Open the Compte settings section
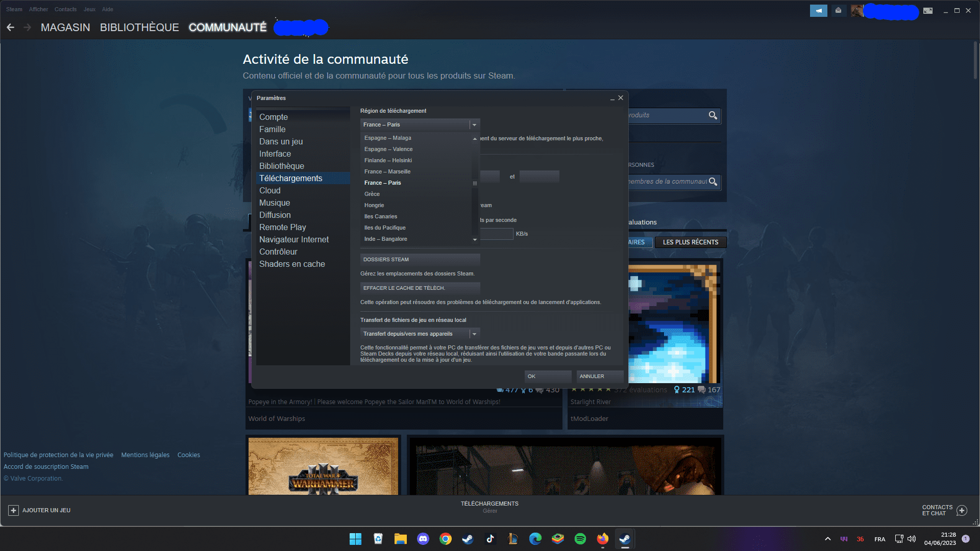This screenshot has height=551, width=980. point(274,117)
